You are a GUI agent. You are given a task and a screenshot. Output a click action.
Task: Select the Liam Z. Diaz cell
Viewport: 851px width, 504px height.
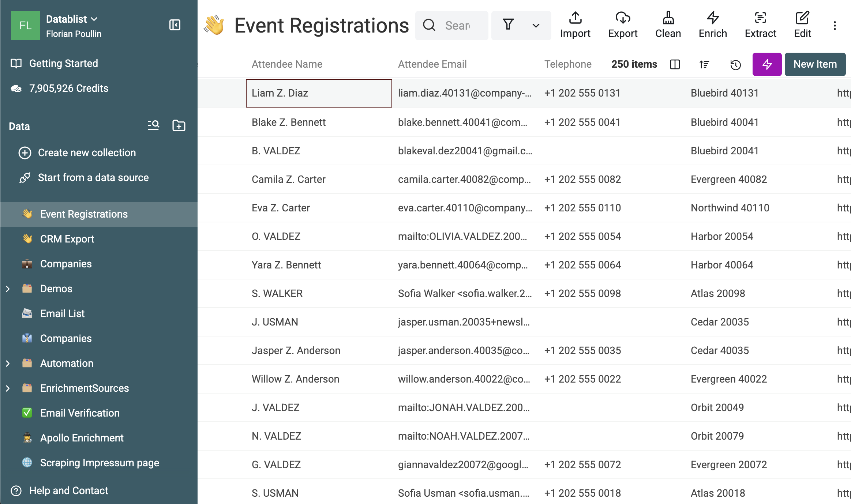click(x=319, y=93)
